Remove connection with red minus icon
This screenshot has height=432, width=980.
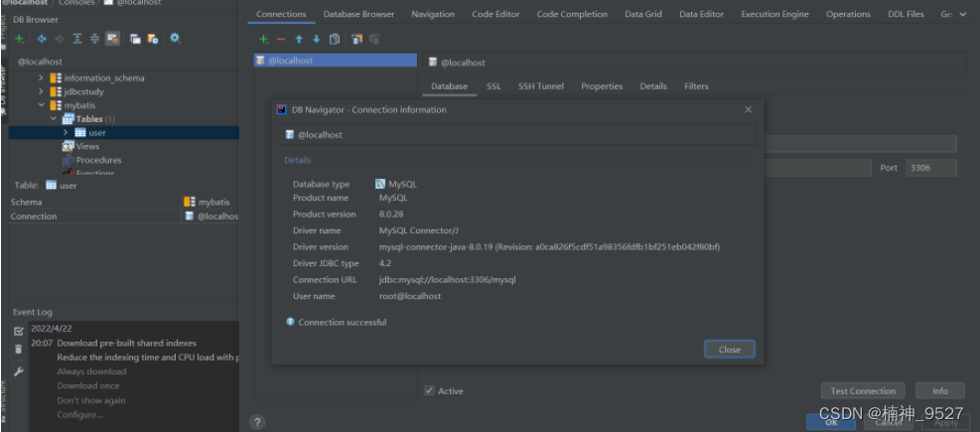click(281, 40)
